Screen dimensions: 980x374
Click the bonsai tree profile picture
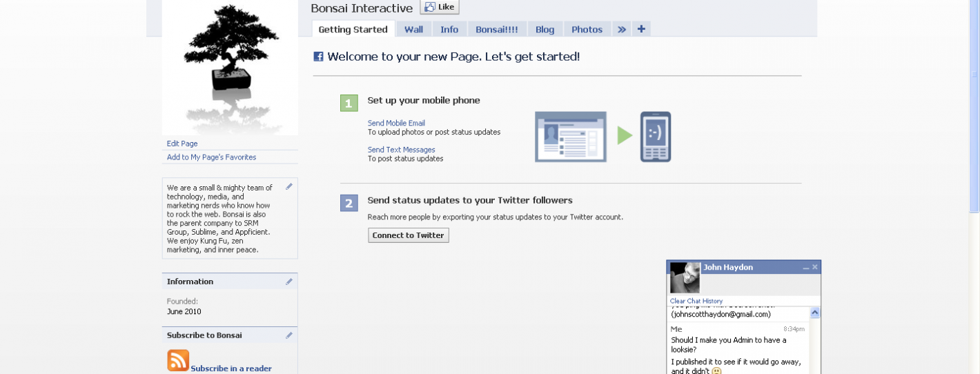230,67
